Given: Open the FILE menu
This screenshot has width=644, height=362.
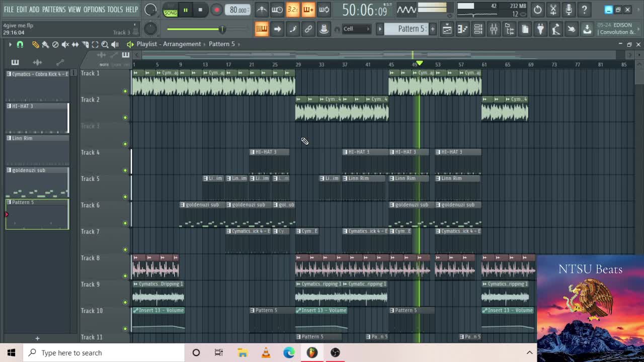Looking at the screenshot, I should point(9,10).
